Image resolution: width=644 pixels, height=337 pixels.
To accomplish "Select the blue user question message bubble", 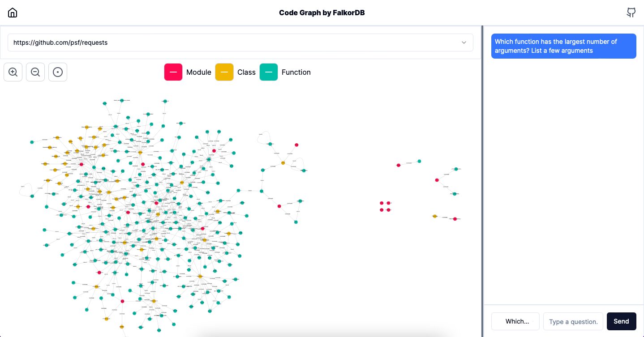I will 564,46.
